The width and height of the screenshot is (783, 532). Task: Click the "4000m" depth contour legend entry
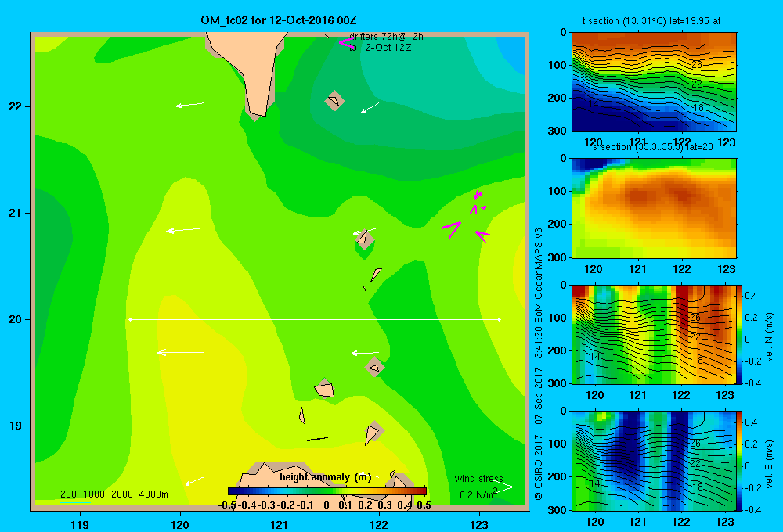153,494
